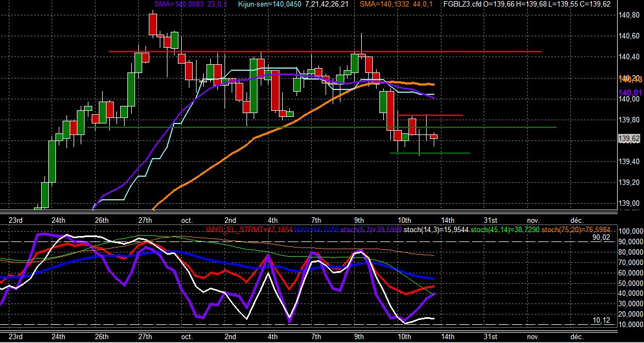Click the 139,80 price axis label
The height and width of the screenshot is (343, 644).
(629, 120)
